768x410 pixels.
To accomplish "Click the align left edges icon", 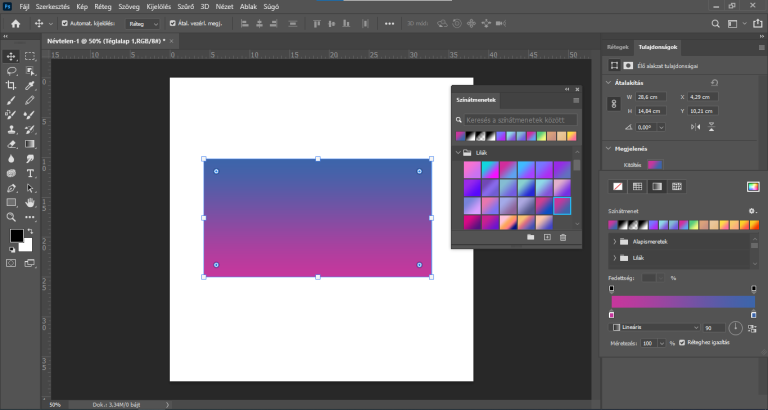I will [x=244, y=24].
